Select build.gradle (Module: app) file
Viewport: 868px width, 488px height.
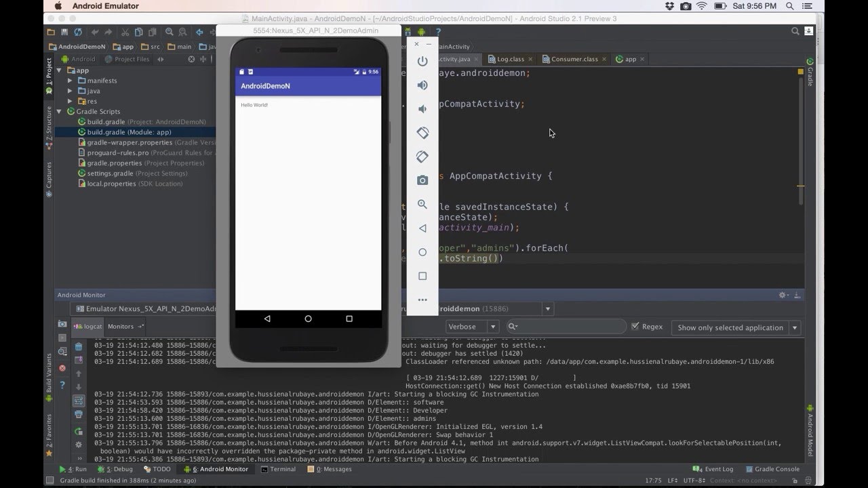129,132
